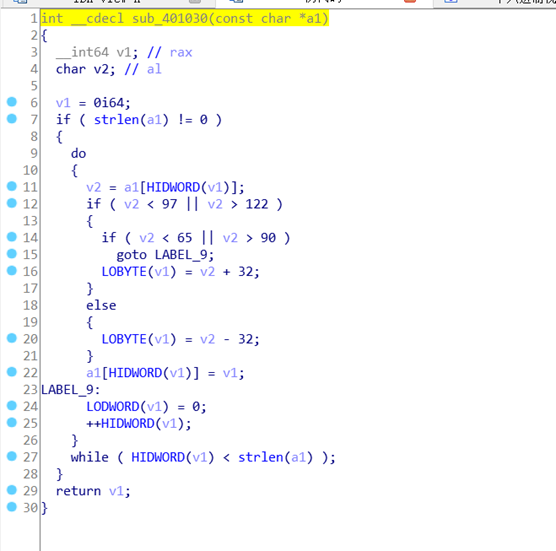Click breakpoint marker beside line 7
The height and width of the screenshot is (551, 556).
pyautogui.click(x=12, y=119)
